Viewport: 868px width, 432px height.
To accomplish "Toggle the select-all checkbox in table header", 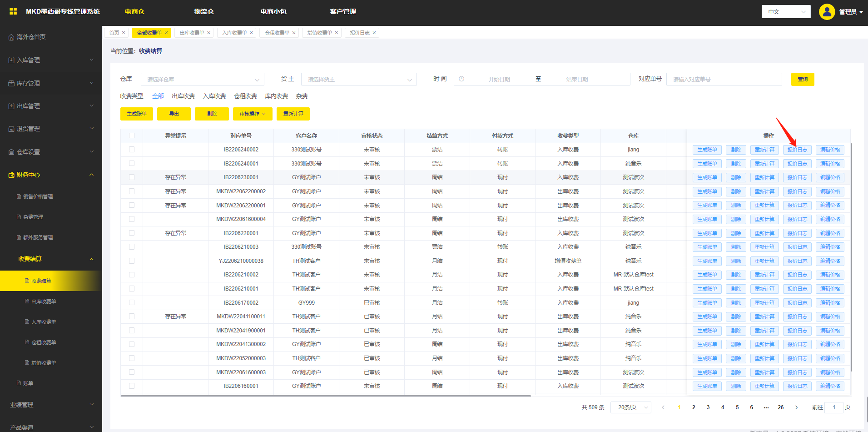I will (132, 136).
